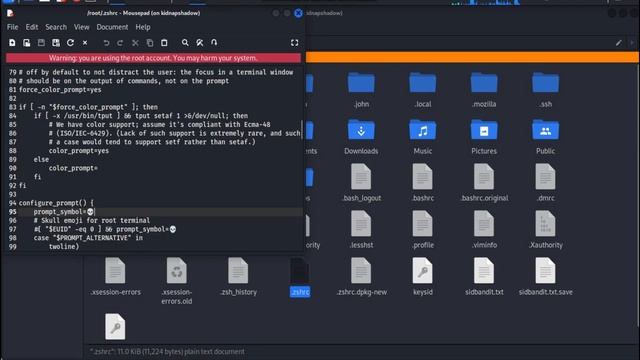Open the find magnifier tool
This screenshot has width=640, height=360.
coord(185,43)
